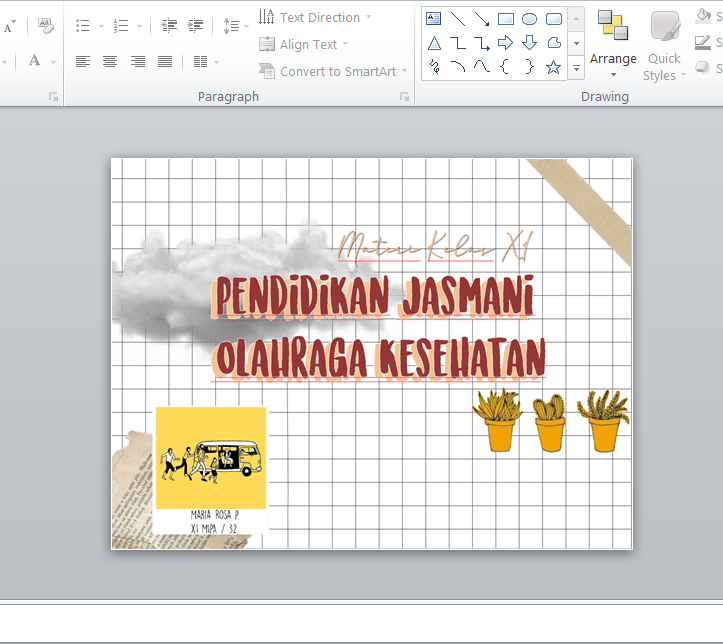Toggle Justify text alignment
Image resolution: width=723 pixels, height=644 pixels.
[165, 61]
